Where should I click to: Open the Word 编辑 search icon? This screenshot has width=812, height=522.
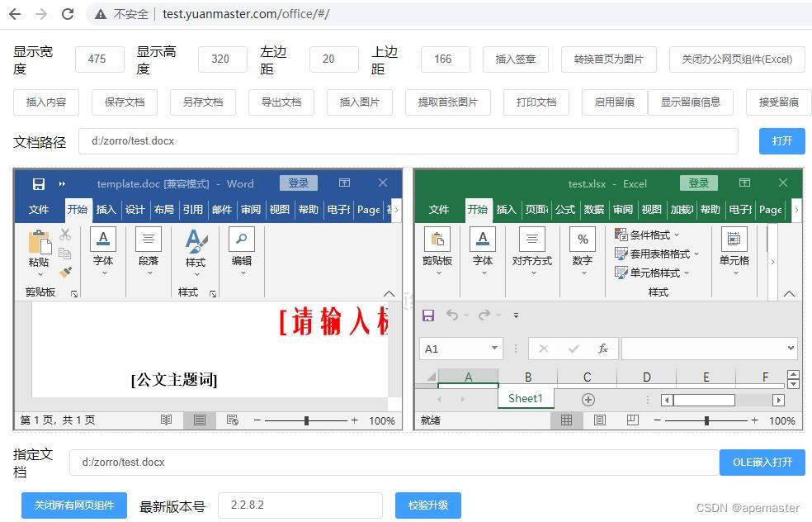[x=242, y=240]
